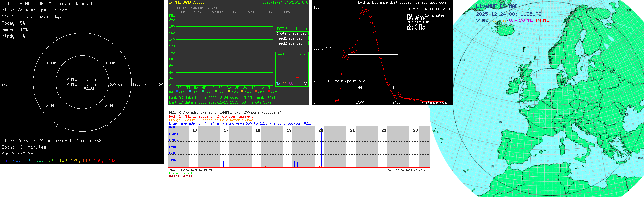Click day 19 marker on E-skip timeline
Image resolution: width=644 pixels, height=197 pixels.
click(289, 130)
